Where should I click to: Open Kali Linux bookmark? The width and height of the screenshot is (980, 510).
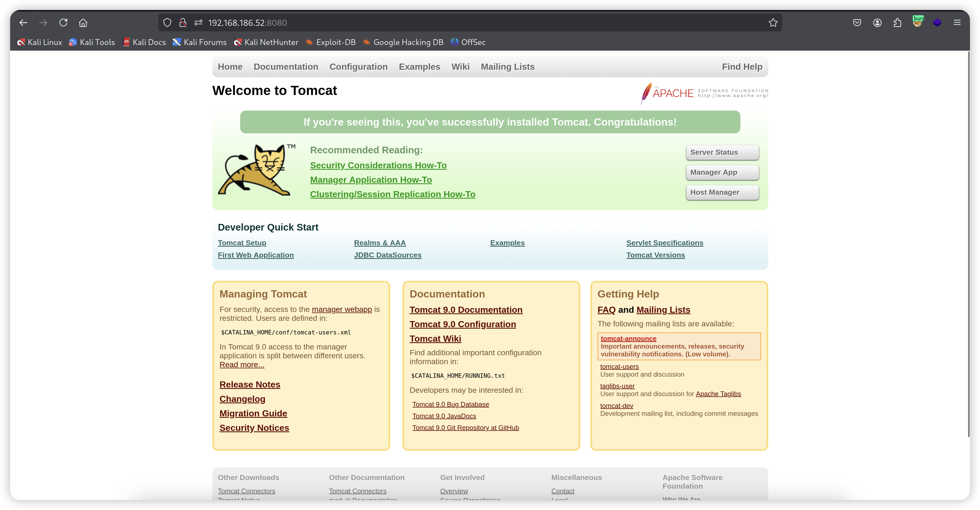point(39,42)
